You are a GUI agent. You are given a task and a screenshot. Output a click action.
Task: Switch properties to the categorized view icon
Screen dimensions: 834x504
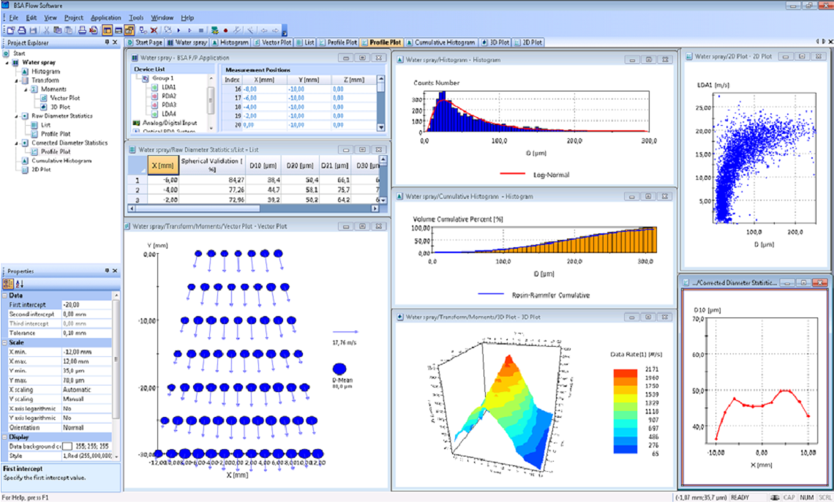point(8,284)
